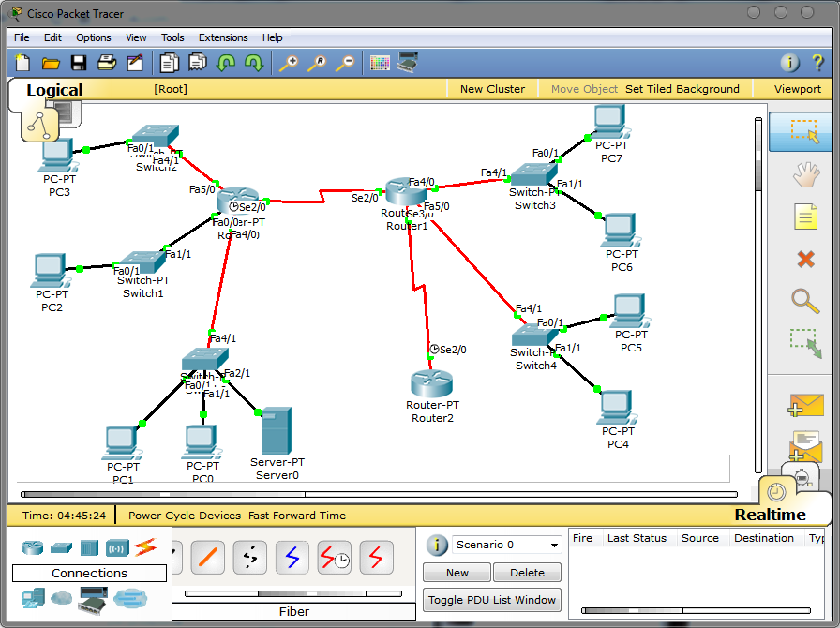Image resolution: width=840 pixels, height=628 pixels.
Task: Open the View menu
Action: pos(136,37)
